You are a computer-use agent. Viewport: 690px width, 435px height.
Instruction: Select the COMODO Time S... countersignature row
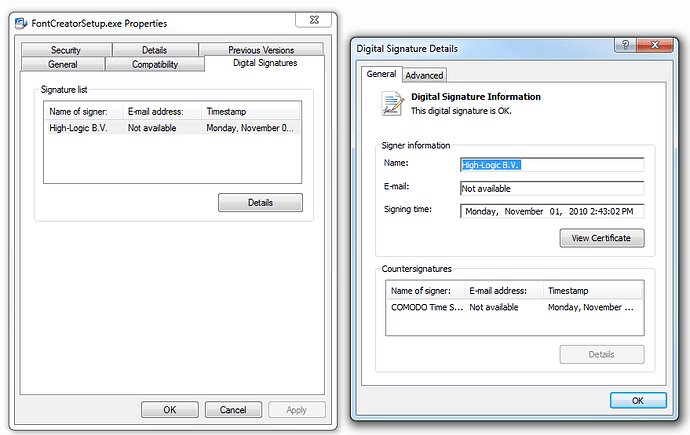pyautogui.click(x=514, y=307)
